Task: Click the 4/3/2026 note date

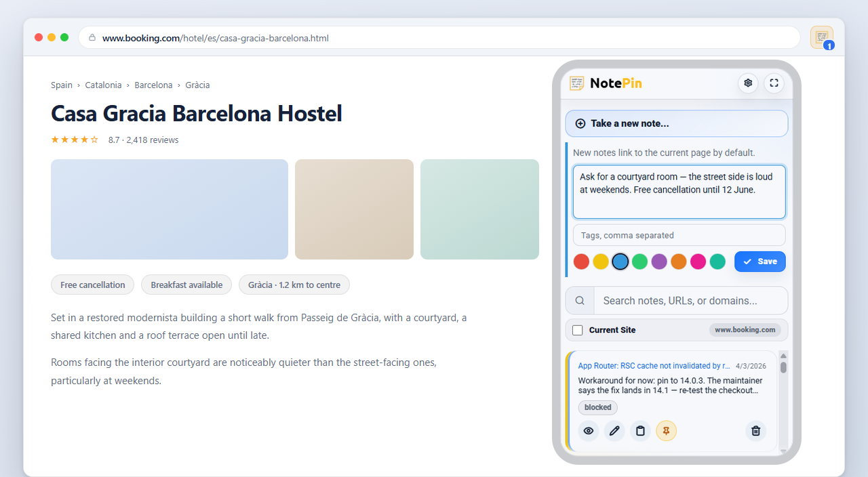Action: (750, 366)
